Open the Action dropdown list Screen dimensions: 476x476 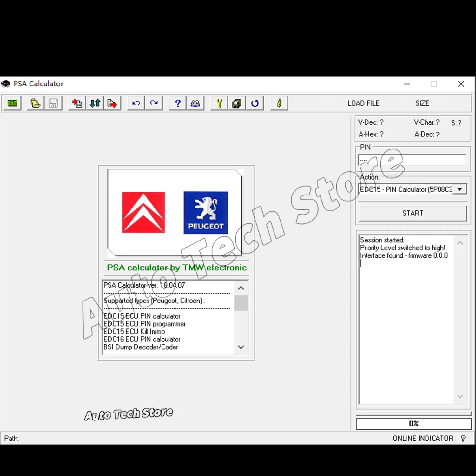click(x=459, y=189)
